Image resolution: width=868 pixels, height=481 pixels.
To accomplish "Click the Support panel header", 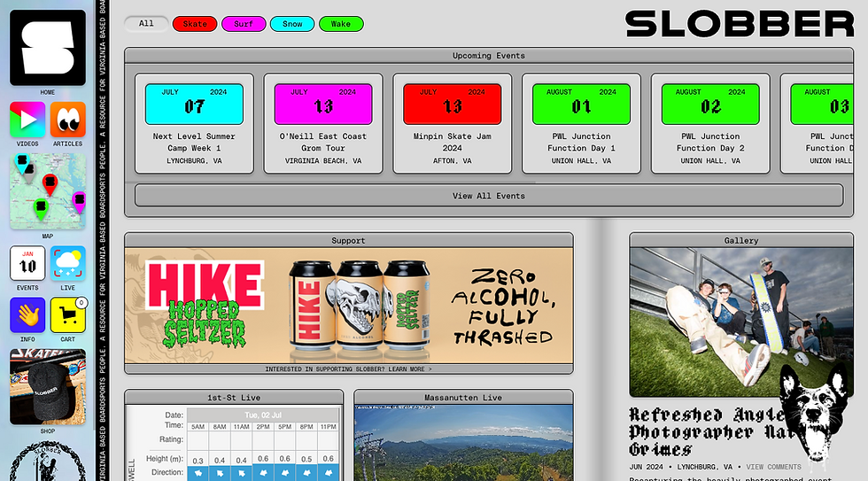I will pyautogui.click(x=349, y=240).
